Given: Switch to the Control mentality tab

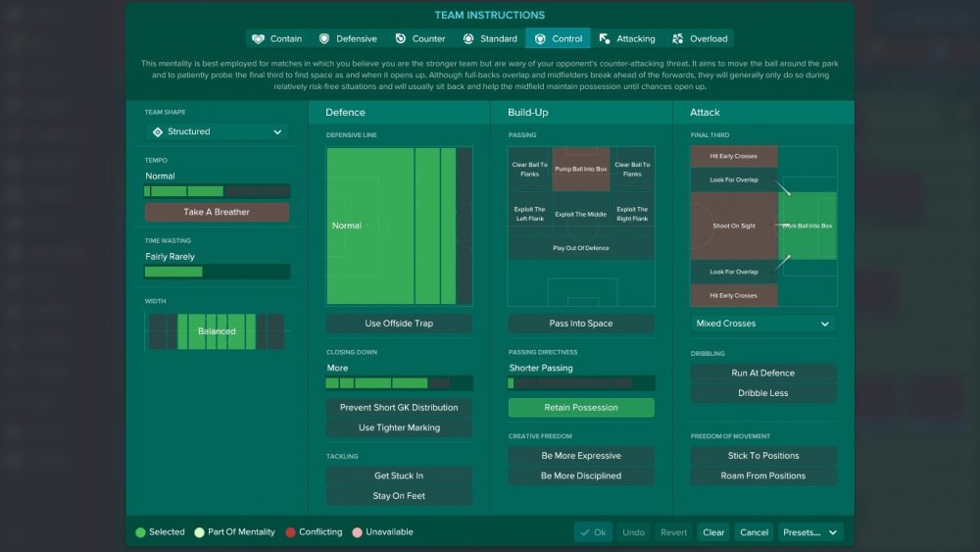Looking at the screenshot, I should pos(559,39).
